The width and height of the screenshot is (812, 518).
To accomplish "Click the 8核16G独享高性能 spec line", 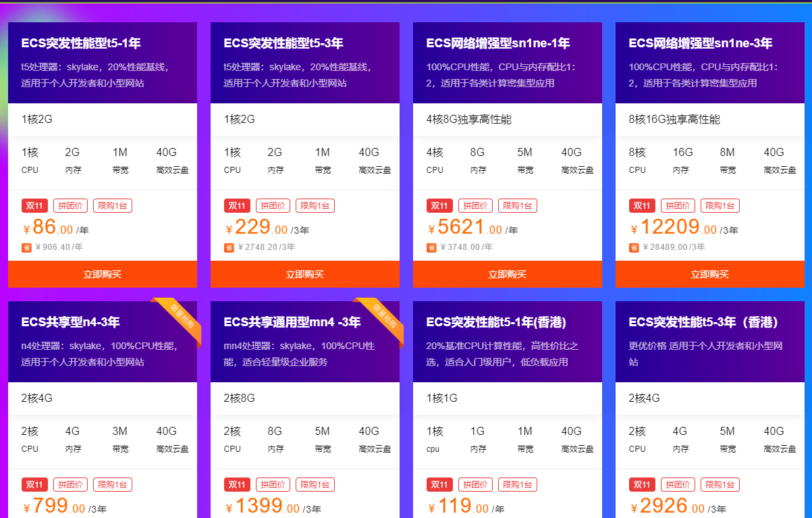I will click(675, 120).
